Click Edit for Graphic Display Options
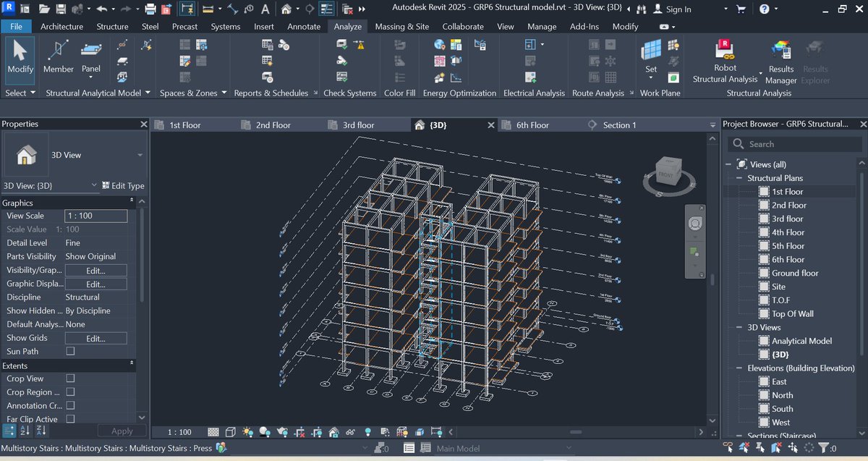Screen dimensions: 868x461 click(95, 284)
